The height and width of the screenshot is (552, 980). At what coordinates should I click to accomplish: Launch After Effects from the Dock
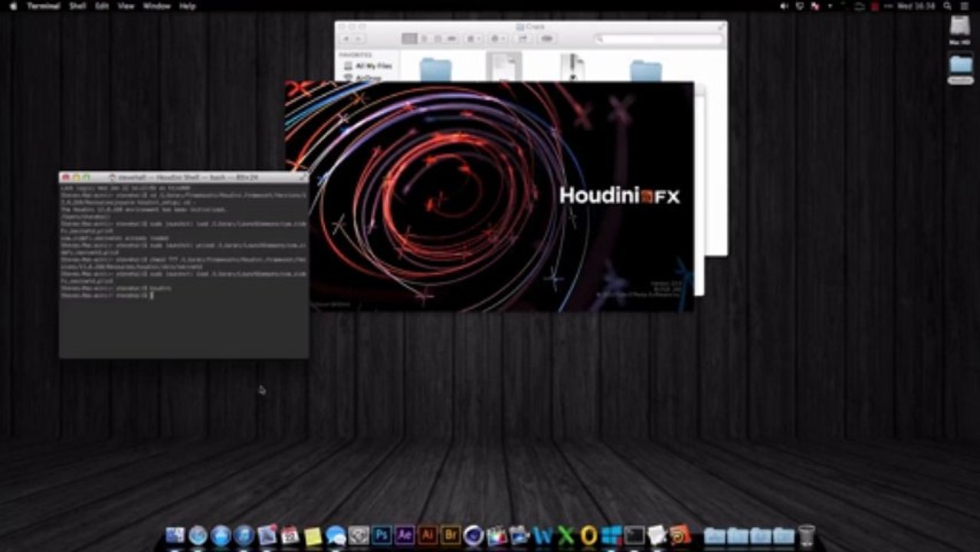pyautogui.click(x=405, y=534)
